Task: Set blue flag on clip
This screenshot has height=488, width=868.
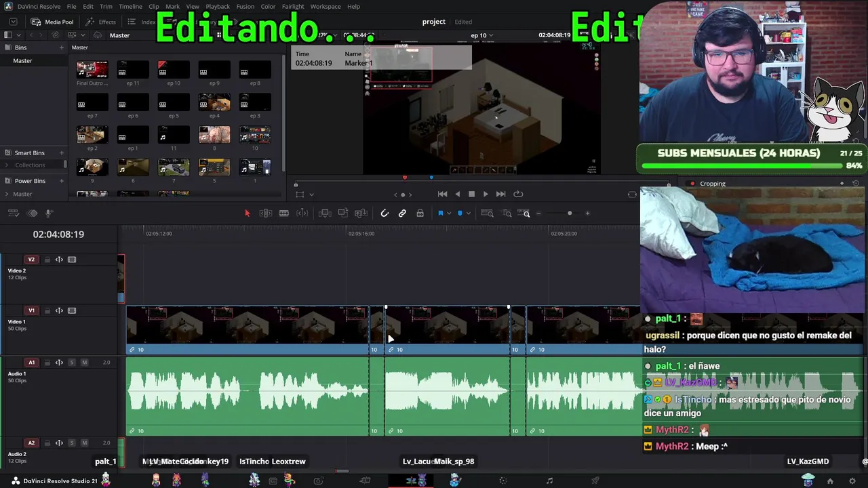Action: (x=460, y=213)
